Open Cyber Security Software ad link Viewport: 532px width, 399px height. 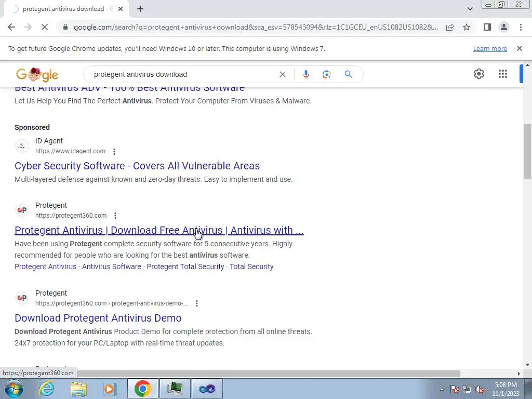(x=137, y=166)
